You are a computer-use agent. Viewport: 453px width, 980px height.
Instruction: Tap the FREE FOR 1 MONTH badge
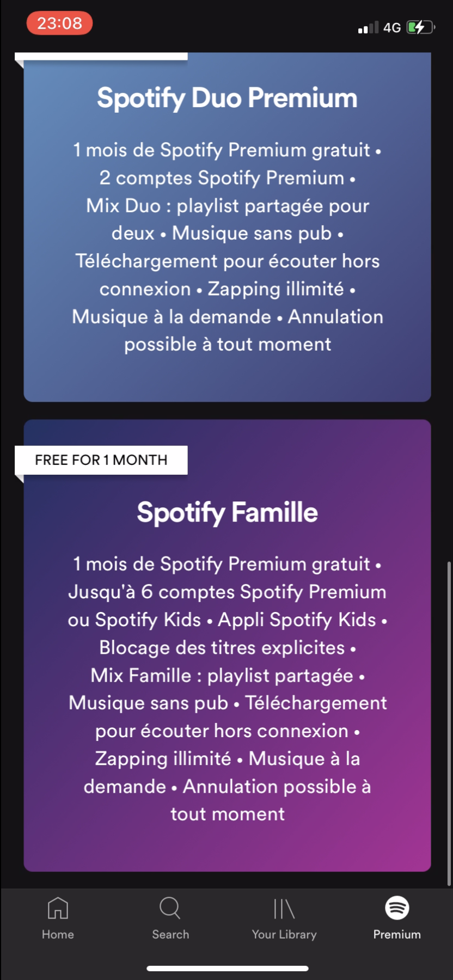click(100, 460)
